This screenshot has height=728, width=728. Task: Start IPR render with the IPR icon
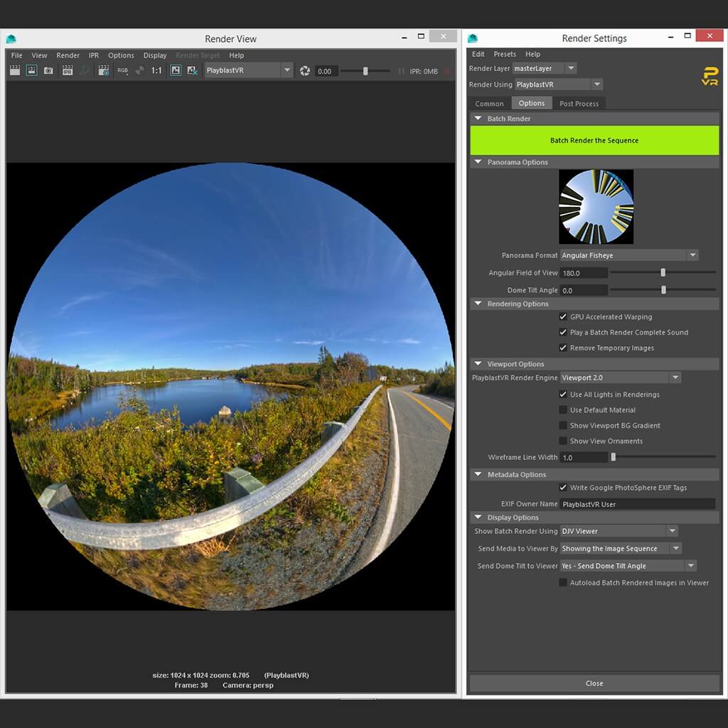68,70
